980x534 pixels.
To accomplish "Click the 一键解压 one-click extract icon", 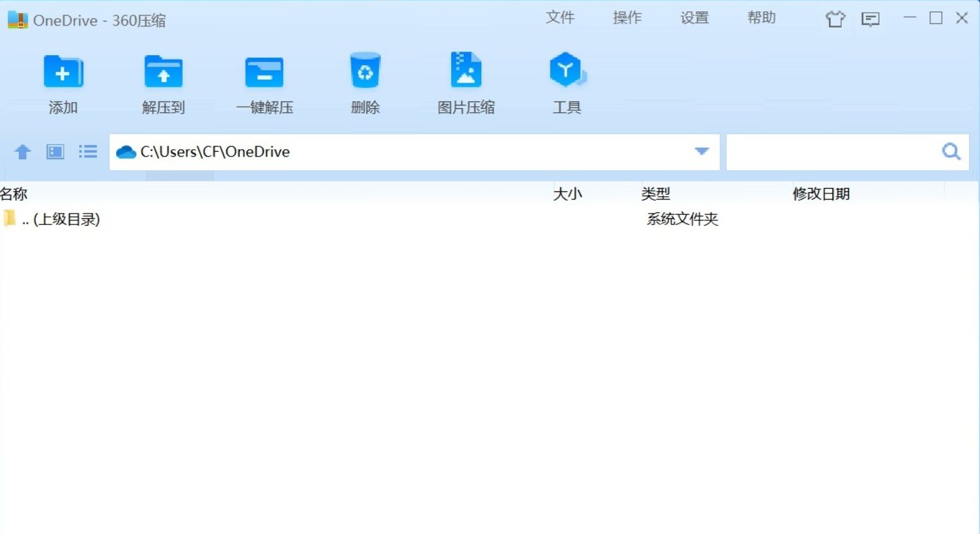I will [x=264, y=81].
